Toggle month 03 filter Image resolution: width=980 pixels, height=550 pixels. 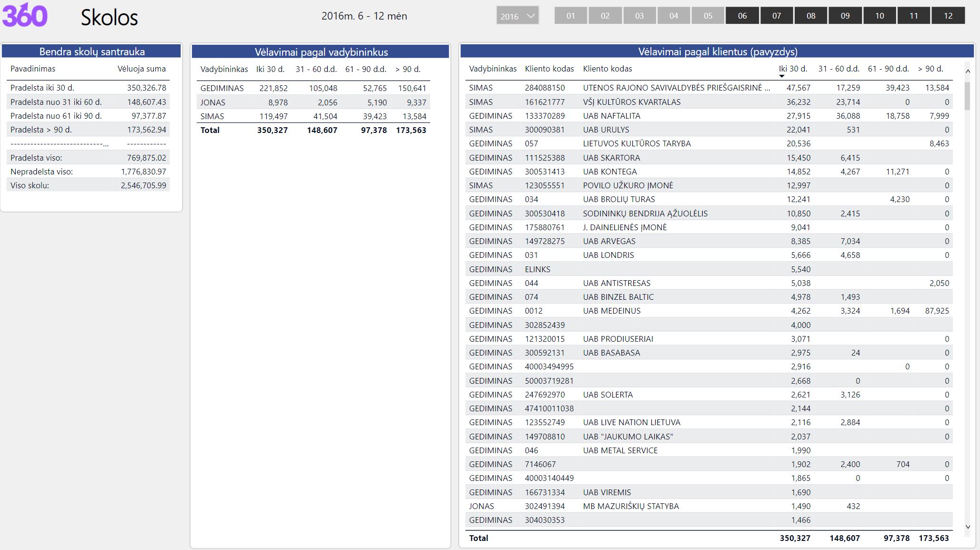click(639, 16)
